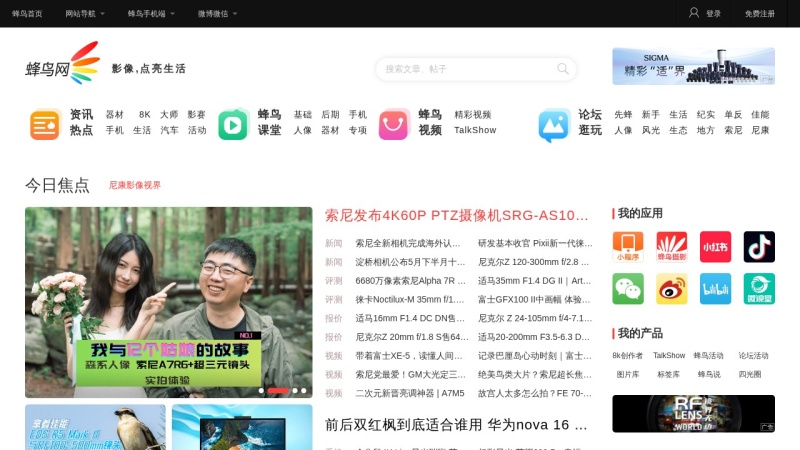Click the 蜂鸟网 logo

pos(62,63)
